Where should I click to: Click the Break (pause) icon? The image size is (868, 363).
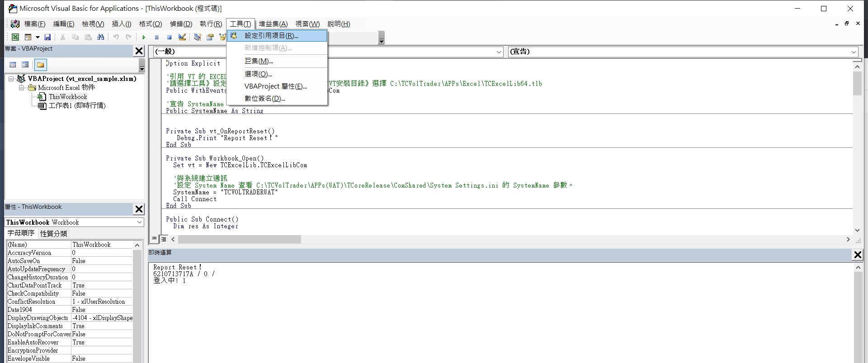pos(156,37)
